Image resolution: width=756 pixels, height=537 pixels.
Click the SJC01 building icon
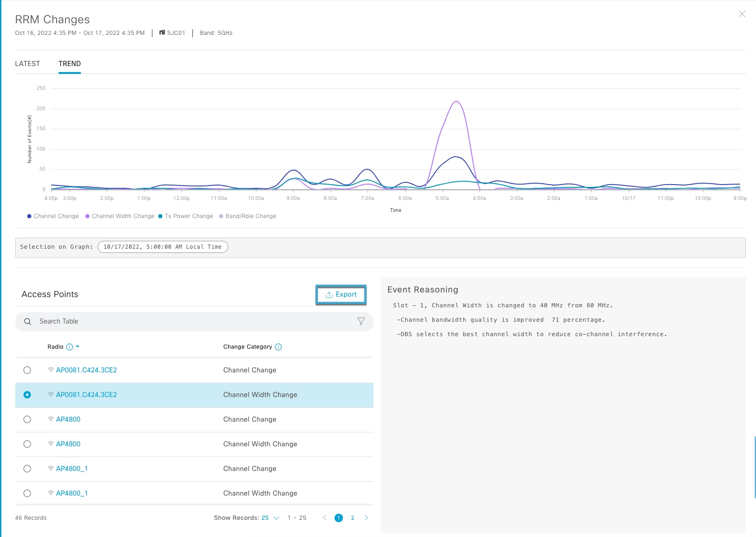pyautogui.click(x=162, y=33)
